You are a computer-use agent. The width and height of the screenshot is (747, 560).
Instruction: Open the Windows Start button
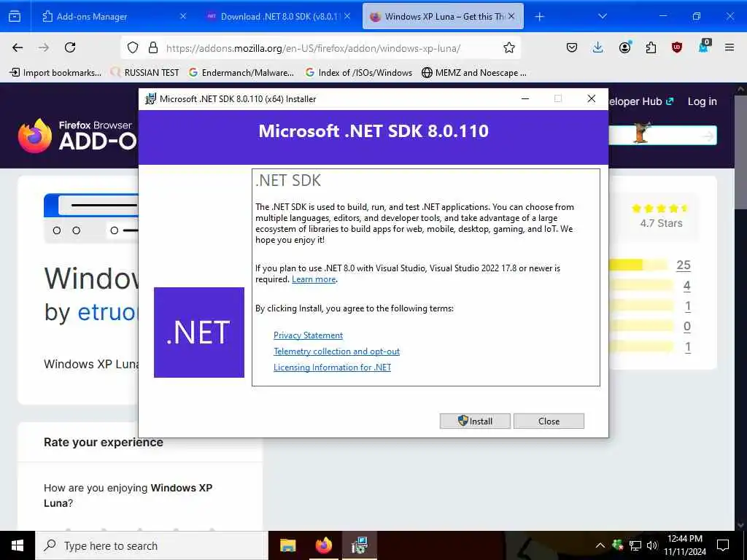(18, 545)
